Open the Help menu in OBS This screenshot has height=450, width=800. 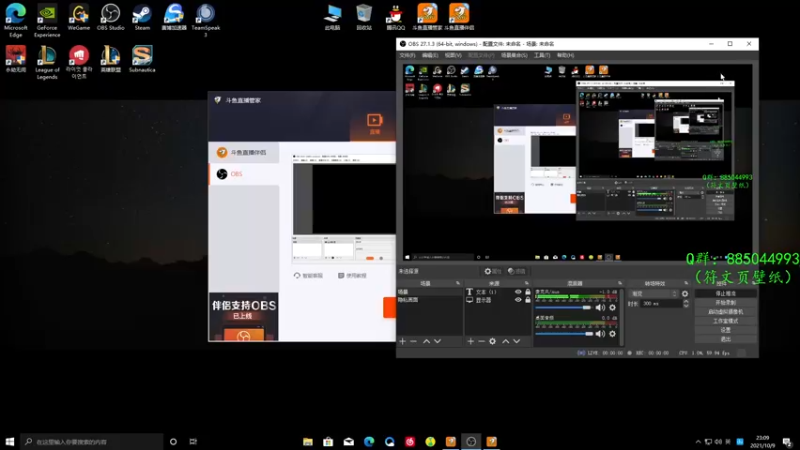(565, 55)
